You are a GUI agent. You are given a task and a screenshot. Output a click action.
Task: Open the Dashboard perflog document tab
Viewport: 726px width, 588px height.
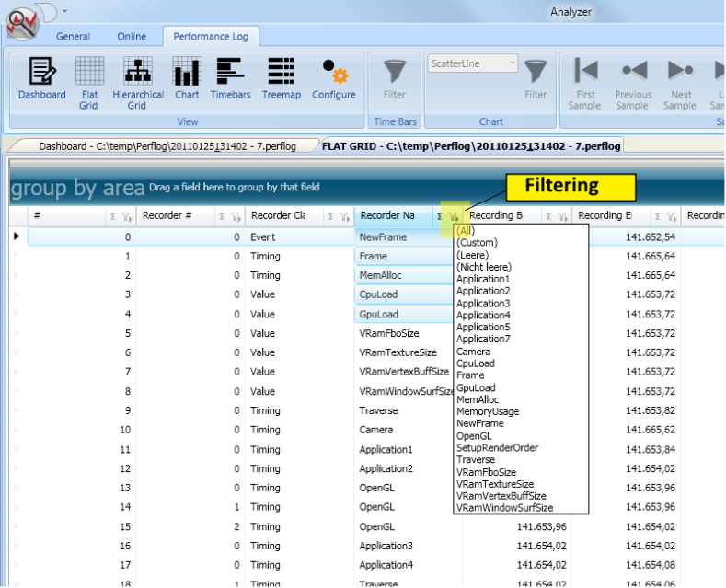(167, 146)
